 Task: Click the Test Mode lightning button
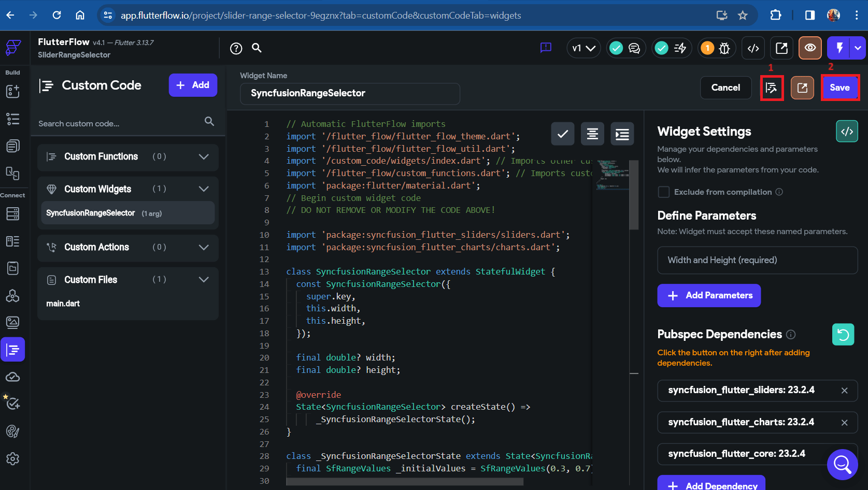839,48
